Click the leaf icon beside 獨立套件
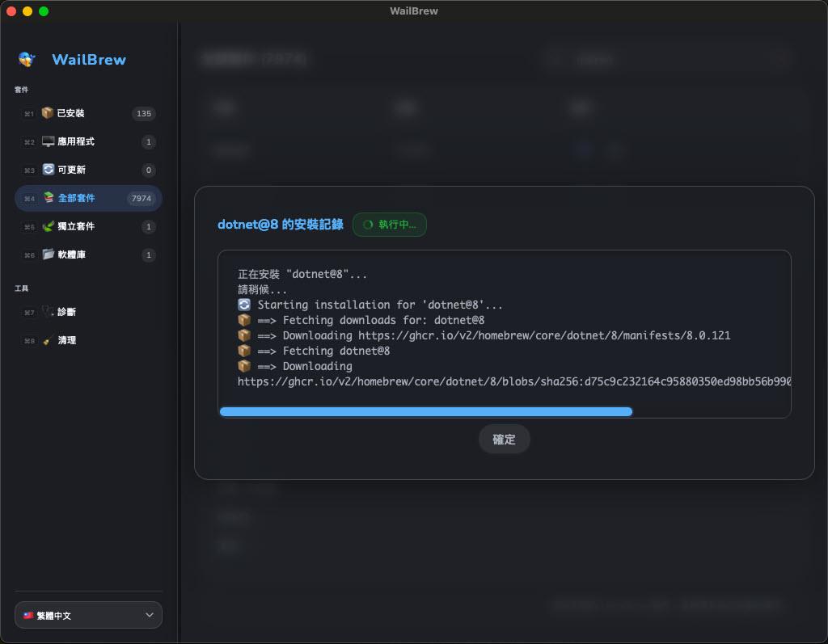 pyautogui.click(x=48, y=226)
